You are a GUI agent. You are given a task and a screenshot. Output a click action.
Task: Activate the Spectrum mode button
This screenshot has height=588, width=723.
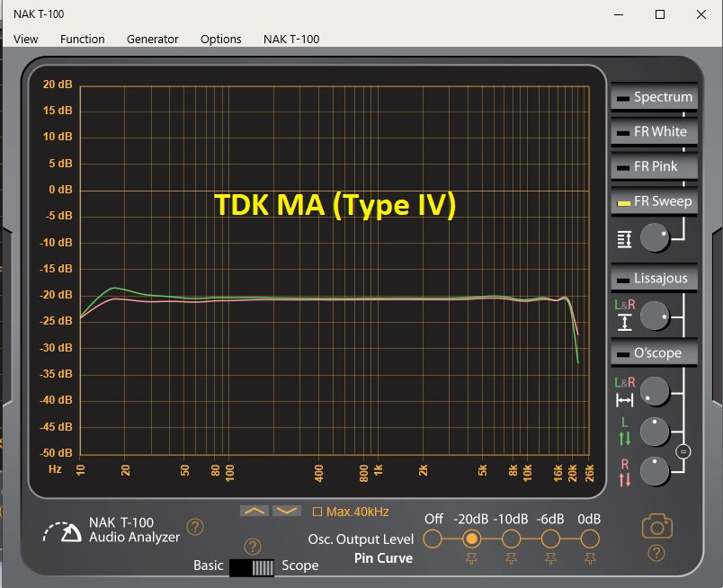click(654, 97)
